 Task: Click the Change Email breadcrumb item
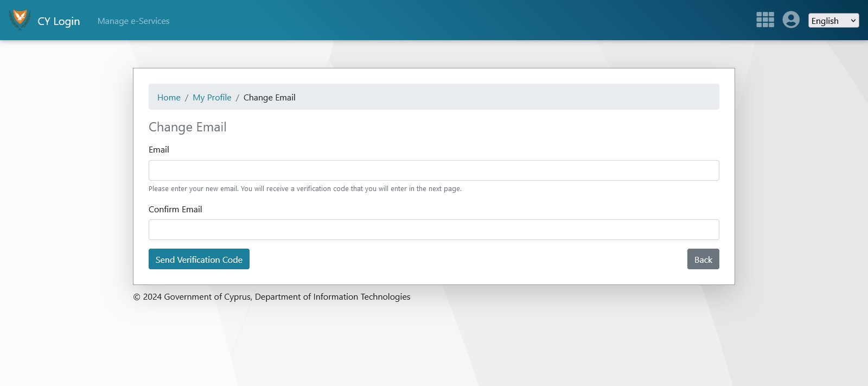pyautogui.click(x=269, y=98)
